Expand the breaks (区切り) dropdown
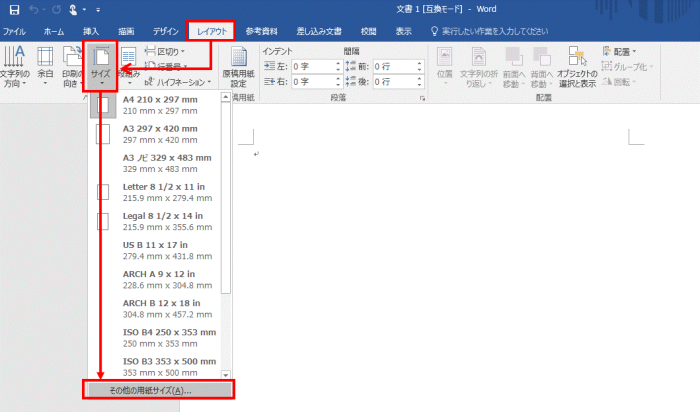This screenshot has width=700, height=412. [x=166, y=51]
